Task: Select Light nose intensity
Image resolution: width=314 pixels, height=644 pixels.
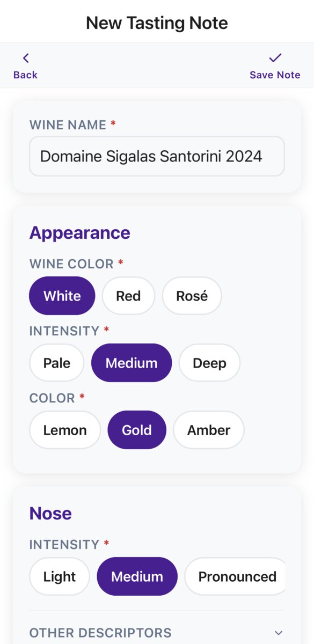Action: [x=59, y=576]
